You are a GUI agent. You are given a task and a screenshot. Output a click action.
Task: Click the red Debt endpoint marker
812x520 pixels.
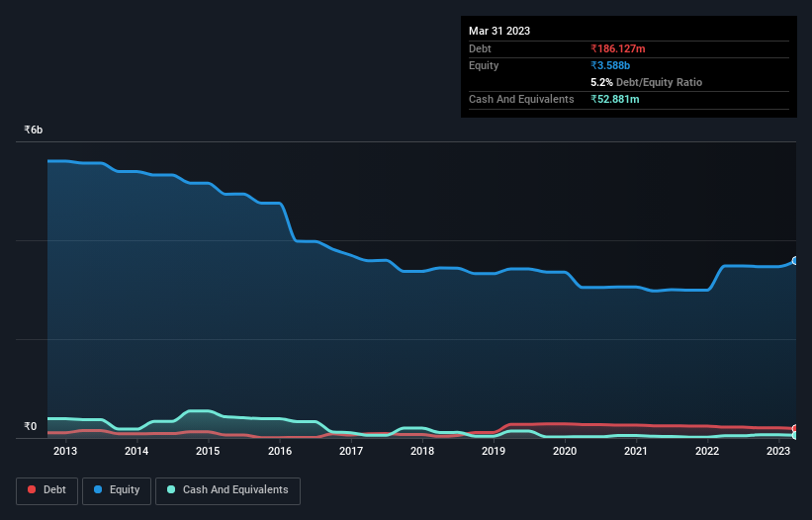[795, 428]
